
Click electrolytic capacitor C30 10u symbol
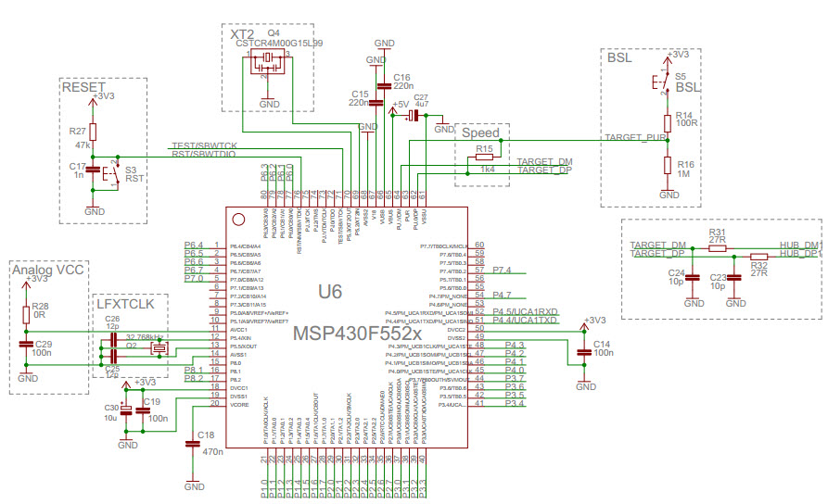coord(126,410)
